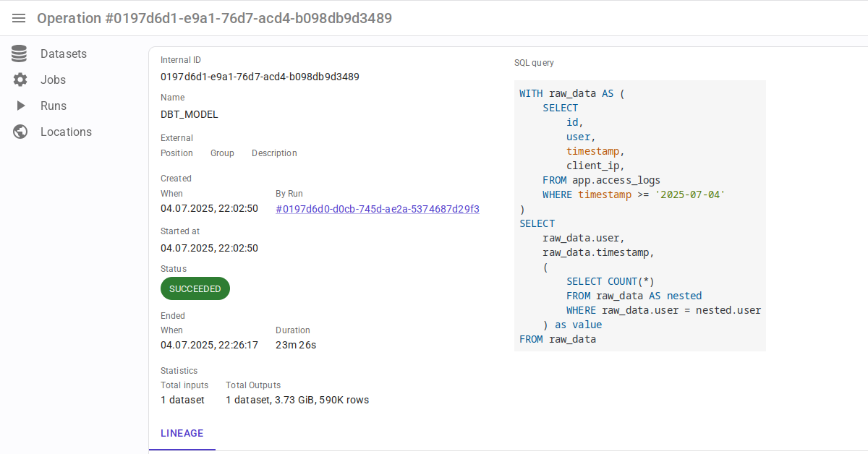Viewport: 868px width, 454px height.
Task: Select Locations text in the sidebar
Action: 66,132
